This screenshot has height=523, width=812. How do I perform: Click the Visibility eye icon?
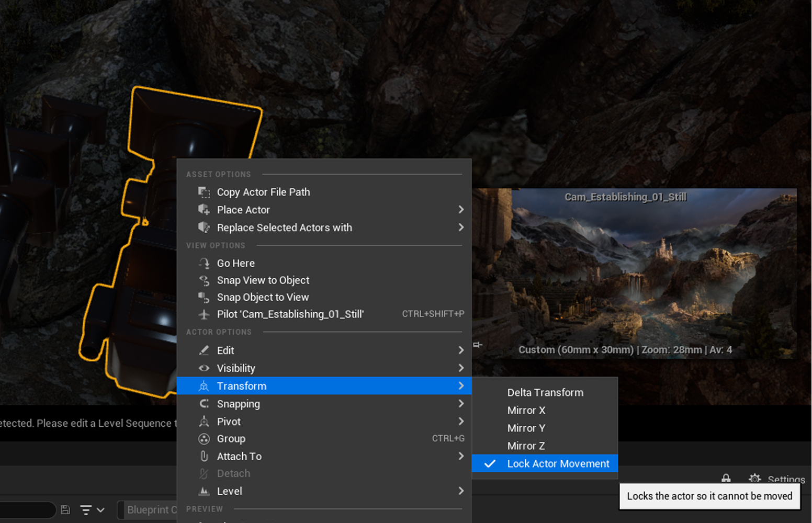click(204, 368)
